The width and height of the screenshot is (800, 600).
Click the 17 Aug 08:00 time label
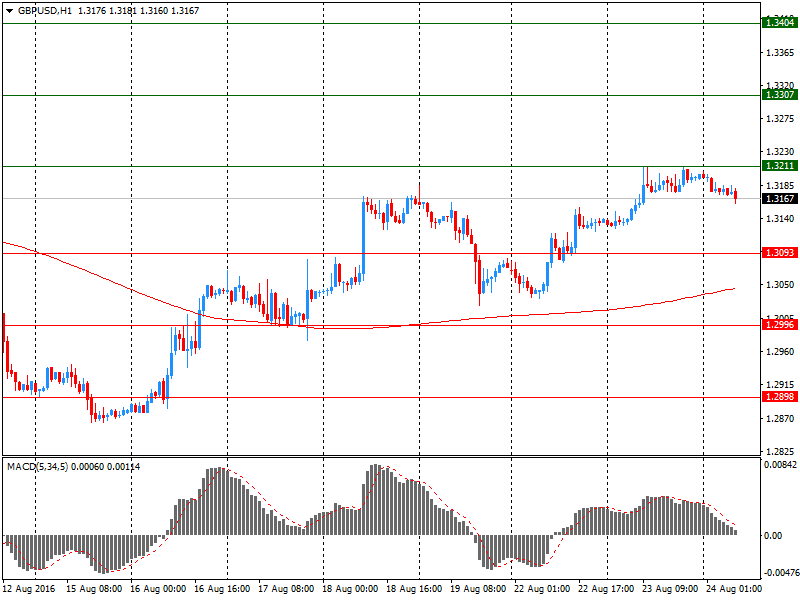click(286, 589)
